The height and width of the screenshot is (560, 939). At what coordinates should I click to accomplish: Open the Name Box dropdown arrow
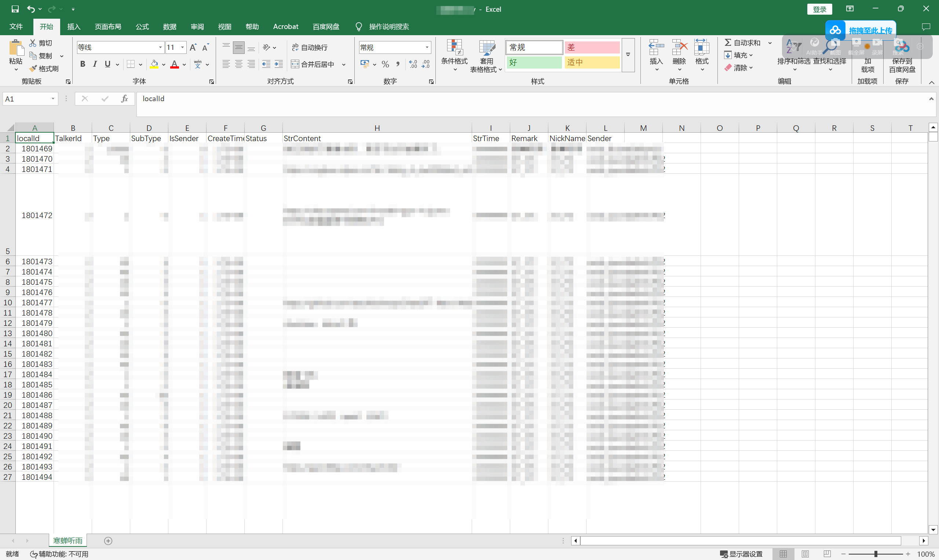[53, 99]
